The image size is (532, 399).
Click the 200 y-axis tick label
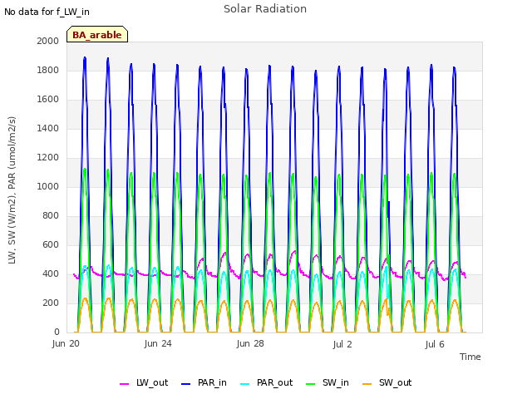[x=51, y=303]
